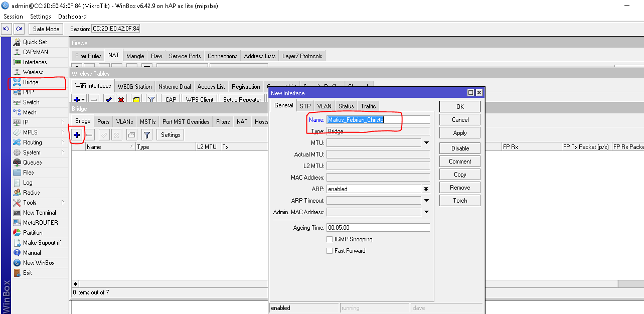Expand the Tools submenu in sidebar

(x=63, y=203)
